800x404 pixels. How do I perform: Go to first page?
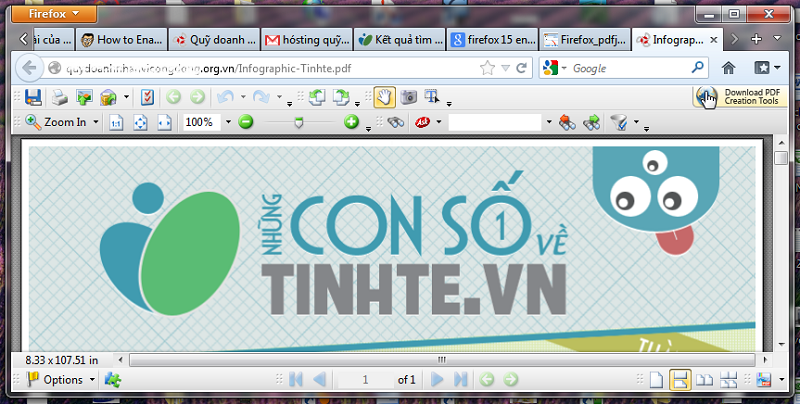[295, 380]
